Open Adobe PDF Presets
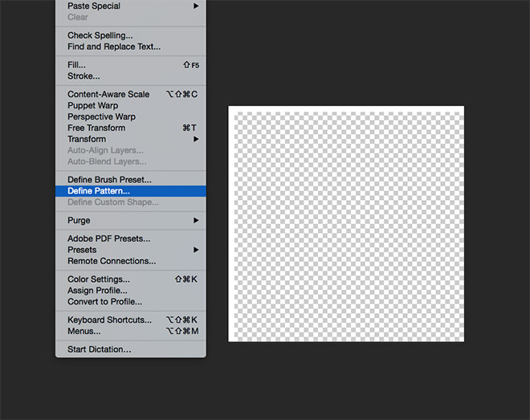 [x=108, y=239]
